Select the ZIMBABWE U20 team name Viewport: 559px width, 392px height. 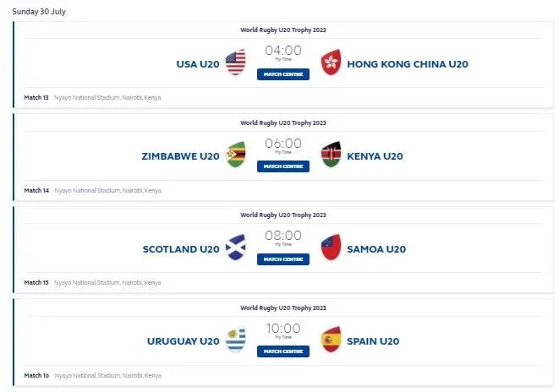180,156
